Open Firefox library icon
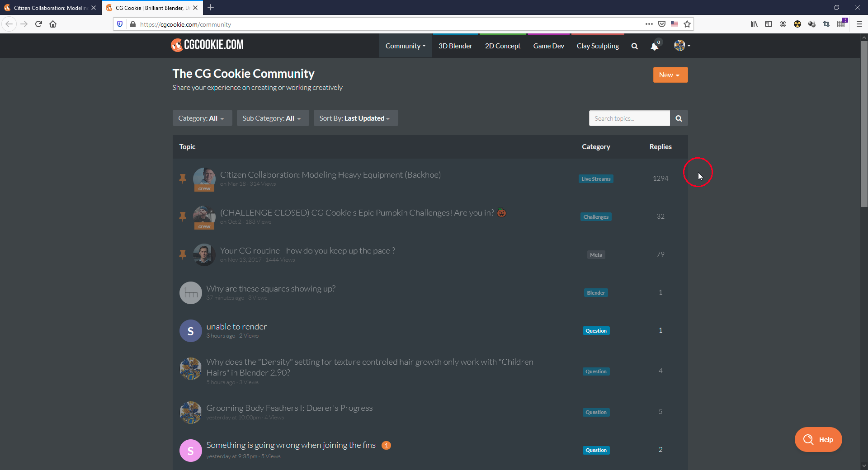This screenshot has width=868, height=470. pos(754,24)
